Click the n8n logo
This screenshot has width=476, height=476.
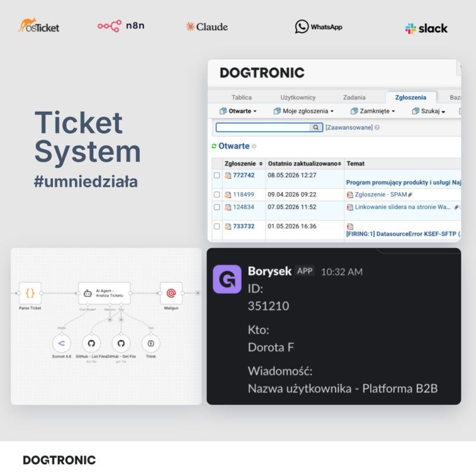point(121,26)
